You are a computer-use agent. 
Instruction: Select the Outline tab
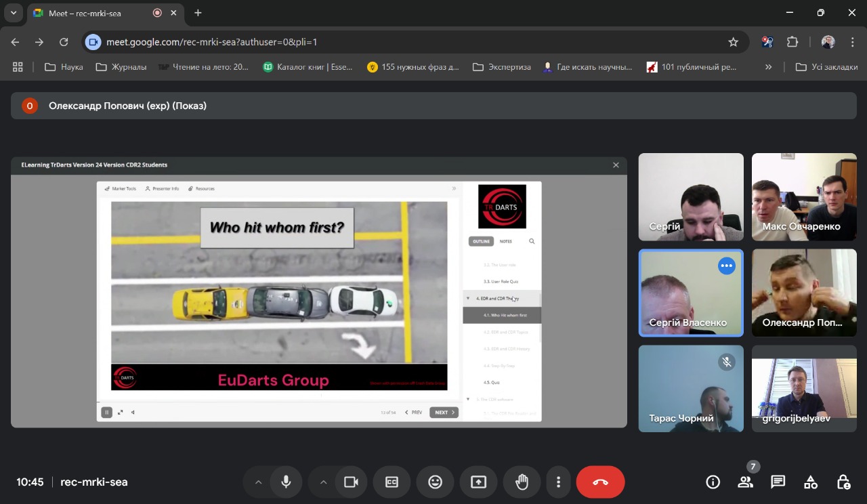(x=481, y=241)
